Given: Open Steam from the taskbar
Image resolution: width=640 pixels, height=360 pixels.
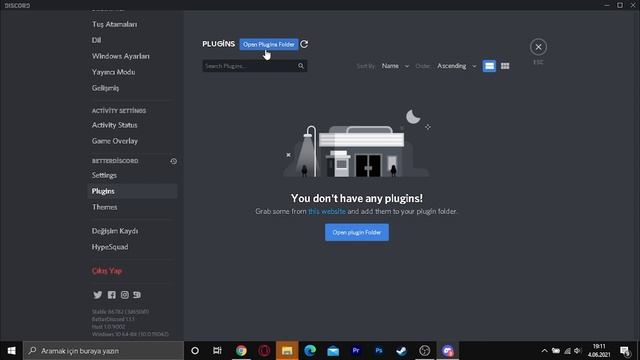Looking at the screenshot, I should (402, 351).
